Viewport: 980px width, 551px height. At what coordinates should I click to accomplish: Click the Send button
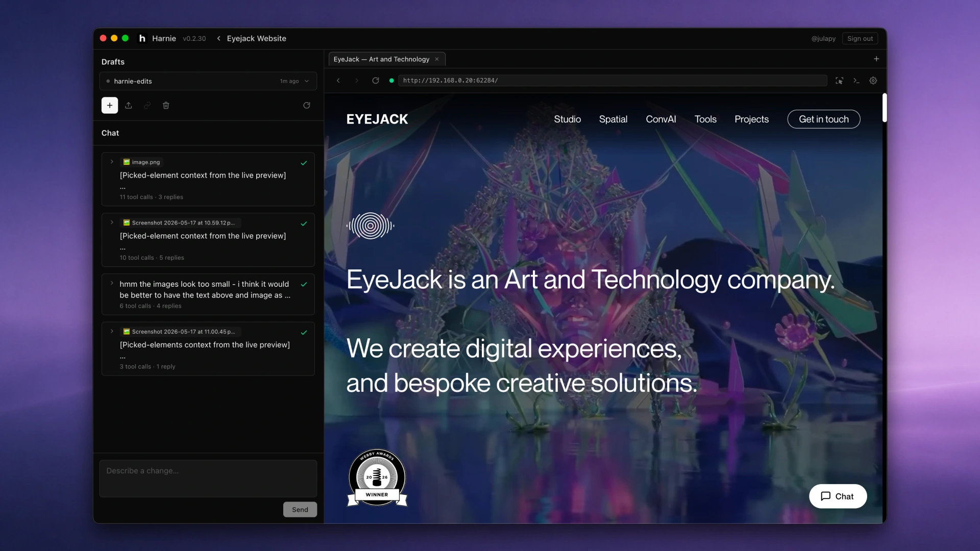click(x=300, y=509)
